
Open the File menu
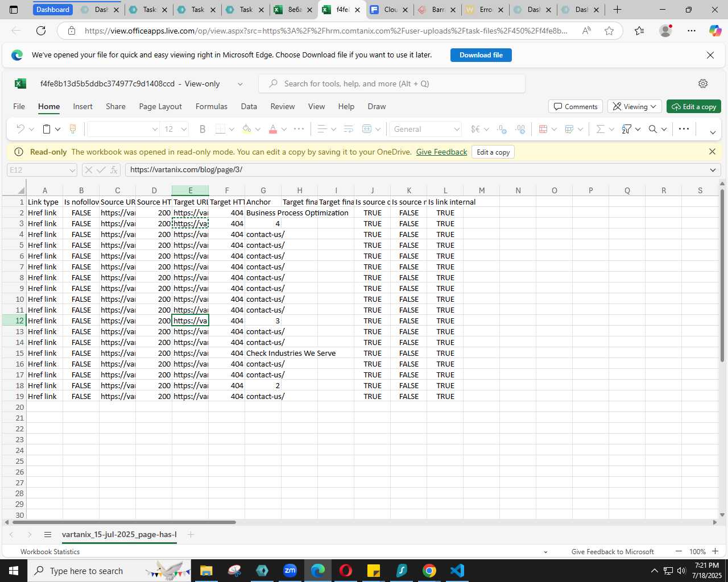click(19, 106)
